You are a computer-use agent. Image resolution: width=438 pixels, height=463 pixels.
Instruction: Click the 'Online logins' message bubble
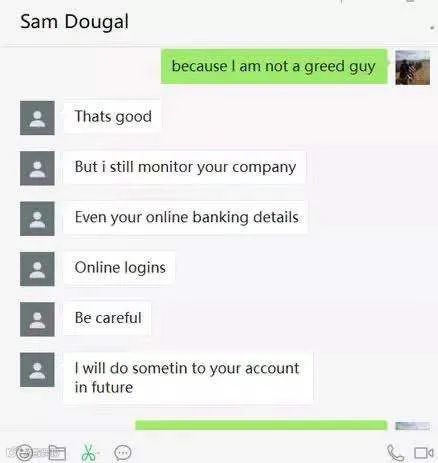click(119, 268)
